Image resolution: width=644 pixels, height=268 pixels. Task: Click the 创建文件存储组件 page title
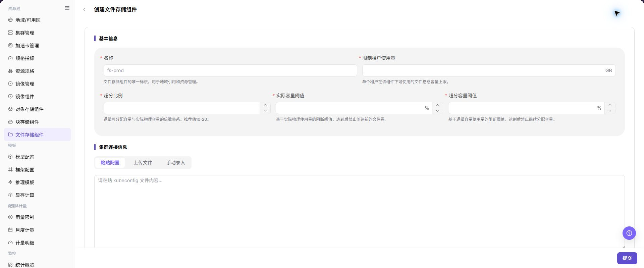(115, 9)
